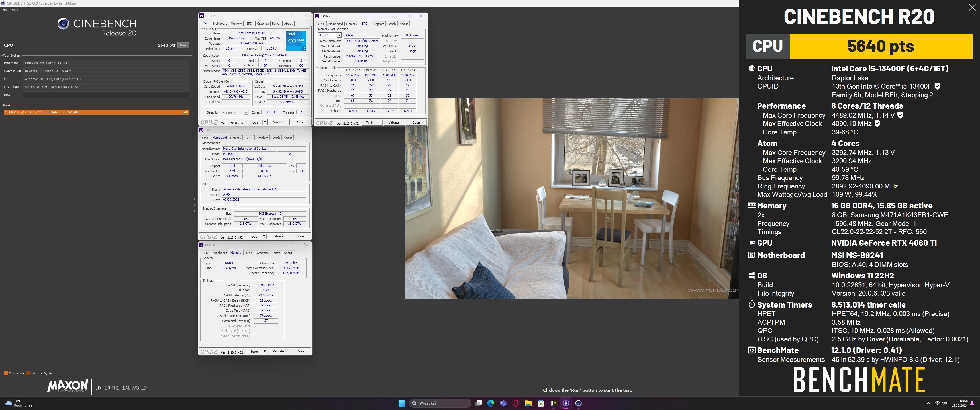Click the verified shield beside Max Core Frequency
This screenshot has width=980, height=410.
coord(900,115)
